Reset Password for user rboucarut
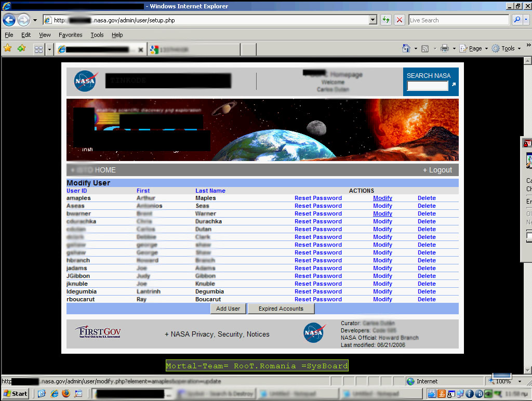 click(318, 300)
